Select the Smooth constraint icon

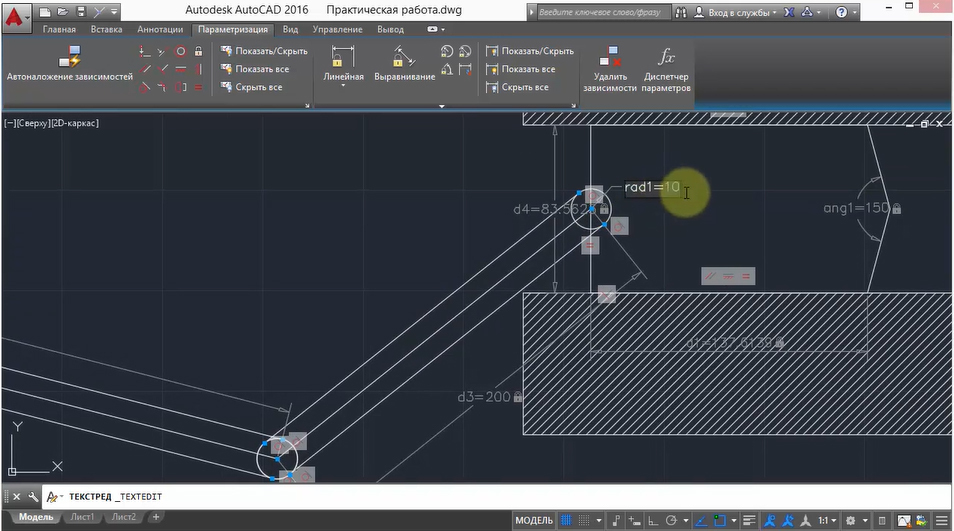click(x=162, y=88)
